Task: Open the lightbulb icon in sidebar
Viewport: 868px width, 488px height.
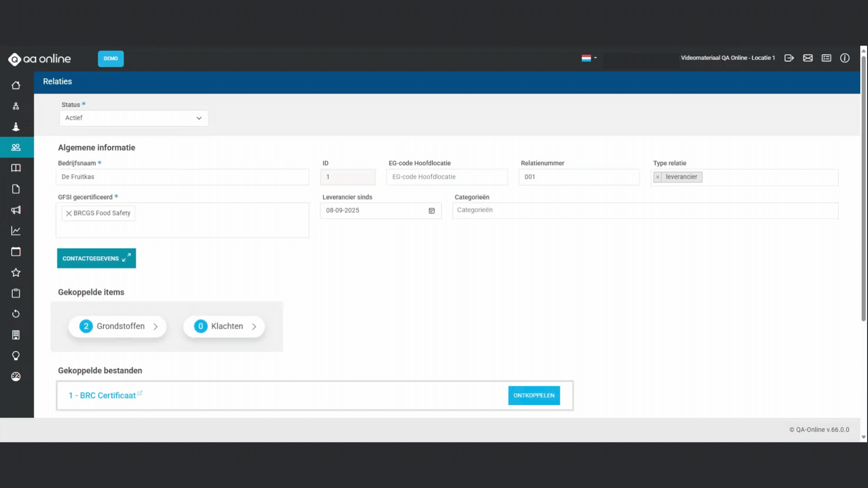Action: [x=16, y=356]
